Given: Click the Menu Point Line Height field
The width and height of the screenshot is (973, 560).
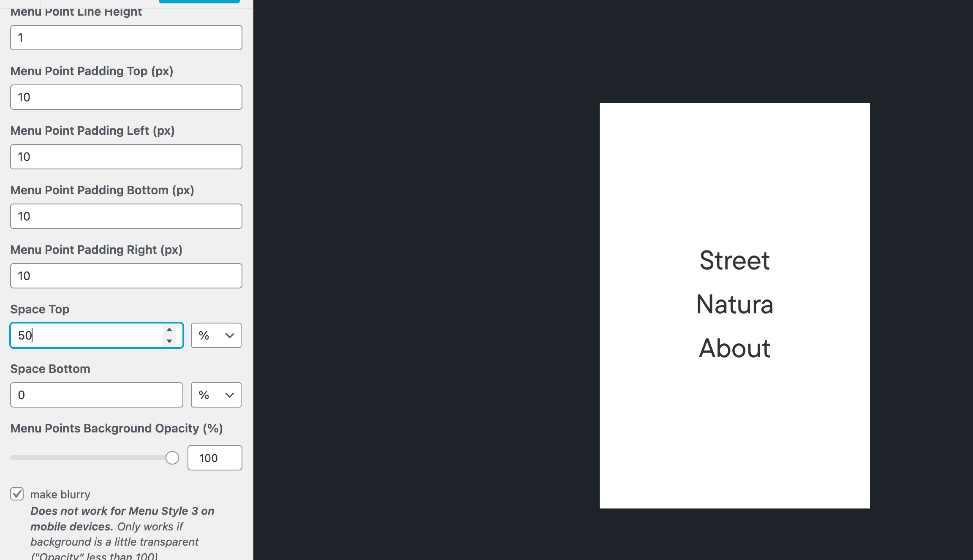Looking at the screenshot, I should point(126,38).
